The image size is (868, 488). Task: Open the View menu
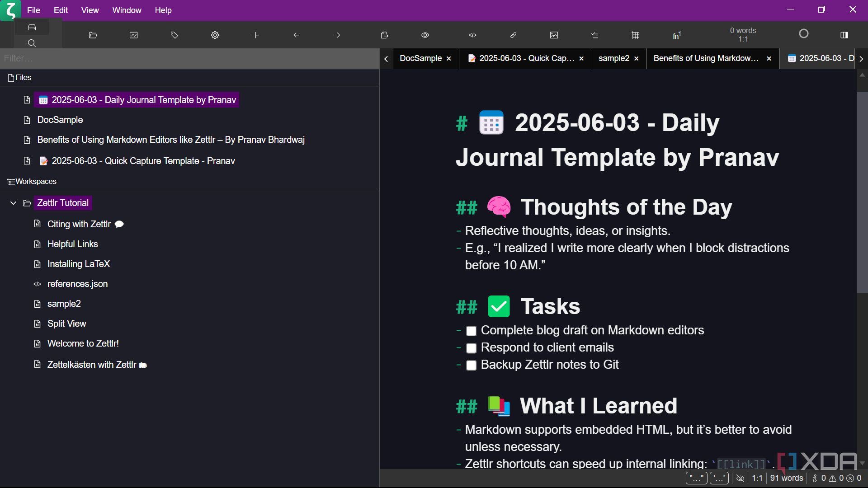(90, 10)
